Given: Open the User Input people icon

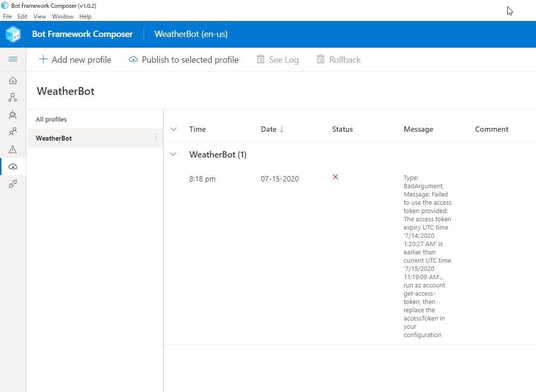Looking at the screenshot, I should 13,132.
